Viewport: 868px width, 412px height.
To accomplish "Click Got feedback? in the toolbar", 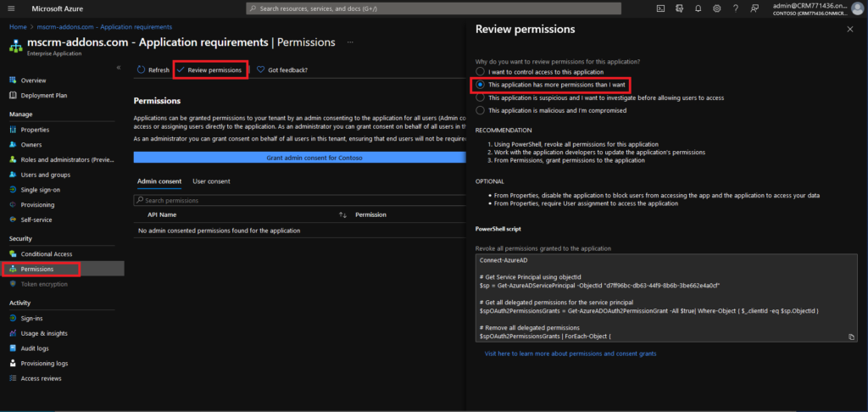I will pos(281,70).
